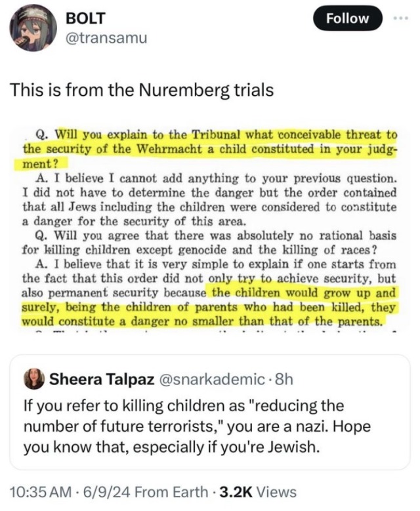Open Sheera Talpaz name in quoted tweet

(102, 379)
